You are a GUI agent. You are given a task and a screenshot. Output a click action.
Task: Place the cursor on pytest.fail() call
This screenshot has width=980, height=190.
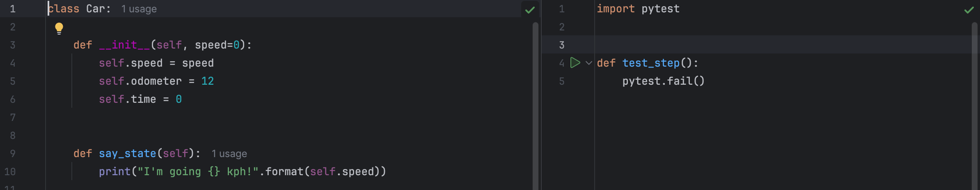pyautogui.click(x=663, y=81)
